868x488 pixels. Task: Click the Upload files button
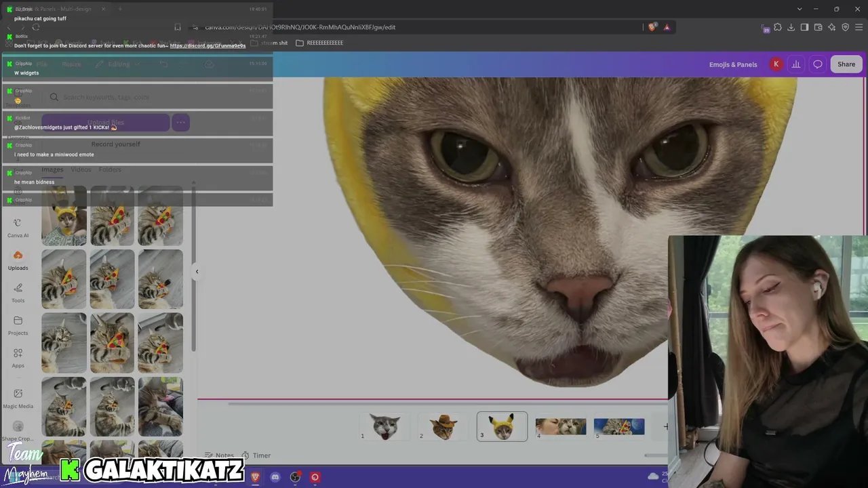click(x=106, y=123)
